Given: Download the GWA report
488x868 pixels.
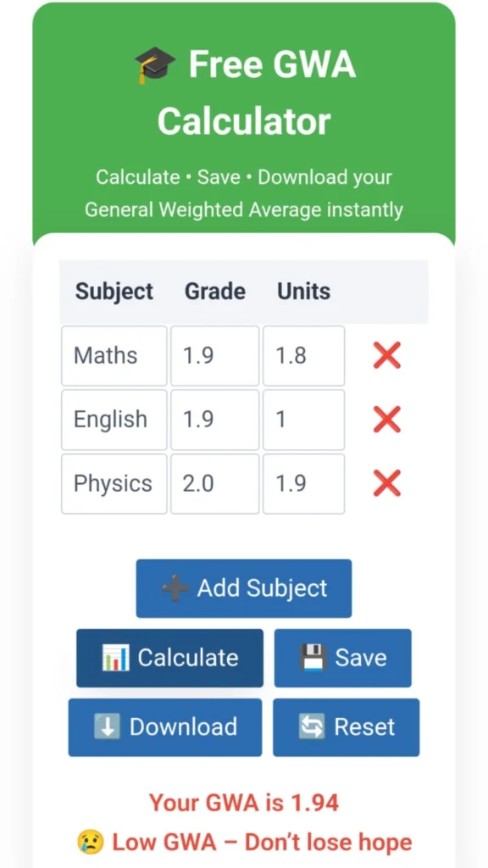Looking at the screenshot, I should click(x=164, y=726).
